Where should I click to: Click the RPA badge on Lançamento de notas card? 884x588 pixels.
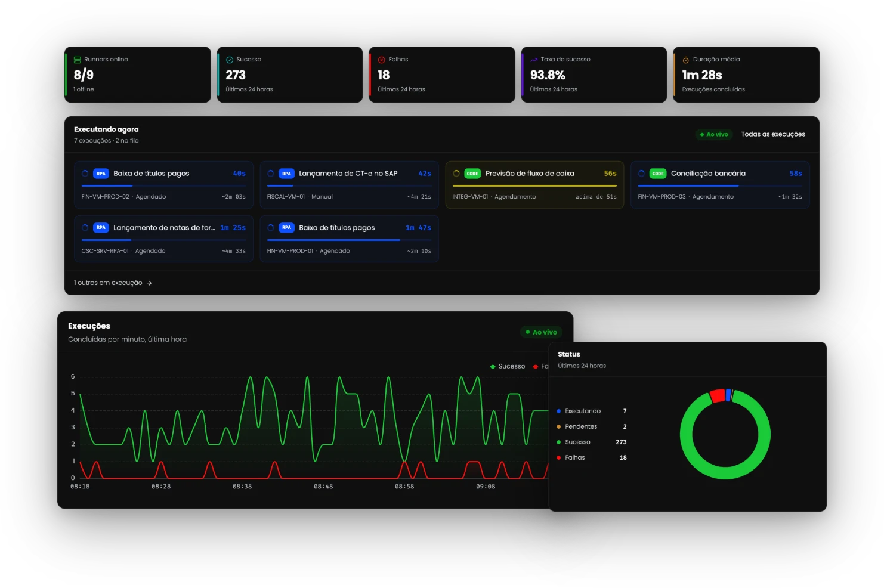click(x=101, y=228)
